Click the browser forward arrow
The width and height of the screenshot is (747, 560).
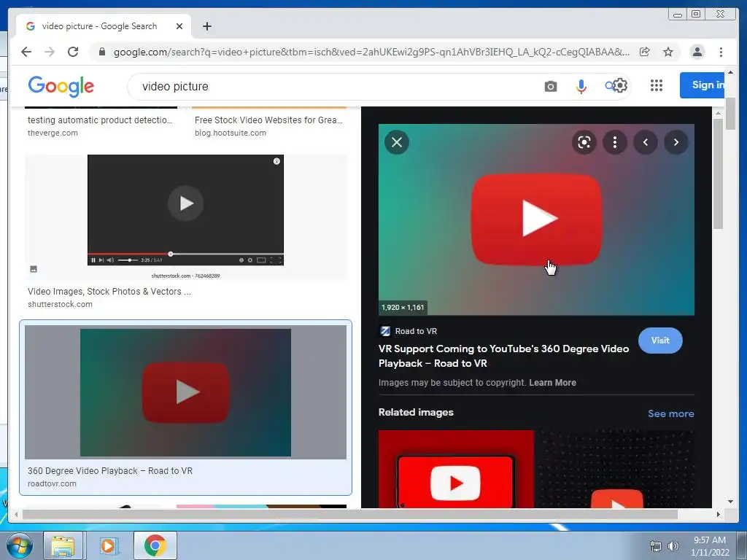(x=50, y=52)
